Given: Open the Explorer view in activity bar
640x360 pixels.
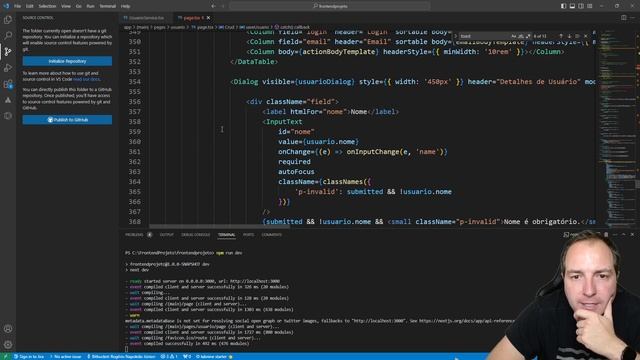Looking at the screenshot, I should click(x=8, y=20).
